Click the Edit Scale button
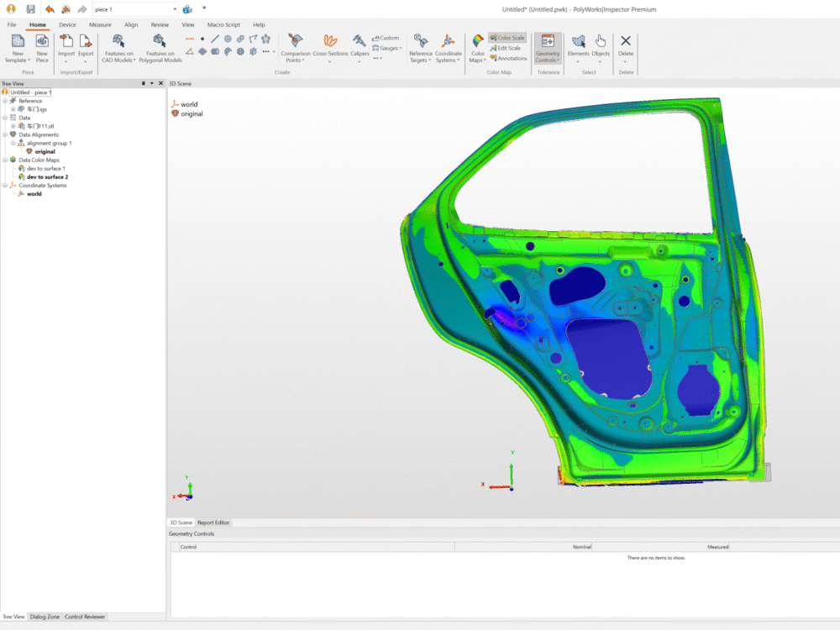840x630 pixels. pos(505,48)
